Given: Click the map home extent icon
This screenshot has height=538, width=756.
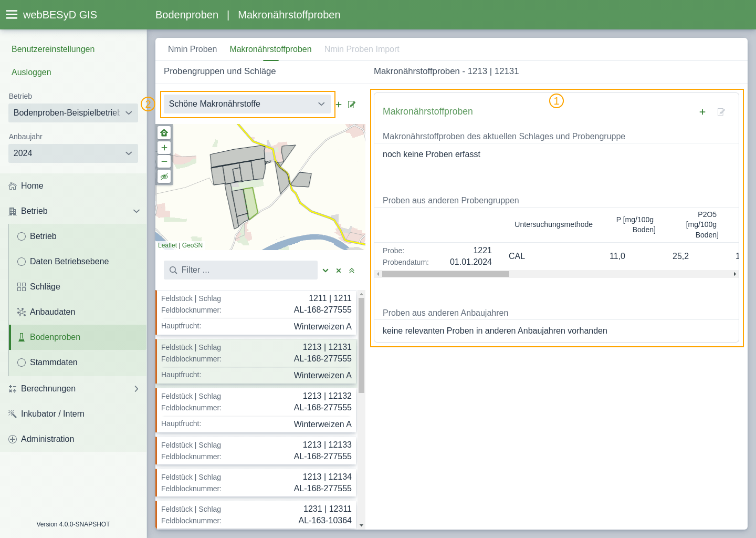Looking at the screenshot, I should coord(164,132).
